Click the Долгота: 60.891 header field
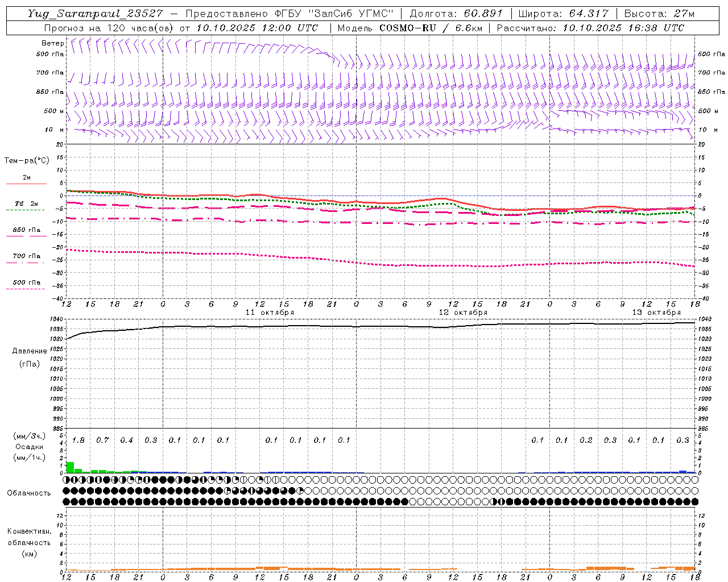728x582 pixels. point(456,14)
